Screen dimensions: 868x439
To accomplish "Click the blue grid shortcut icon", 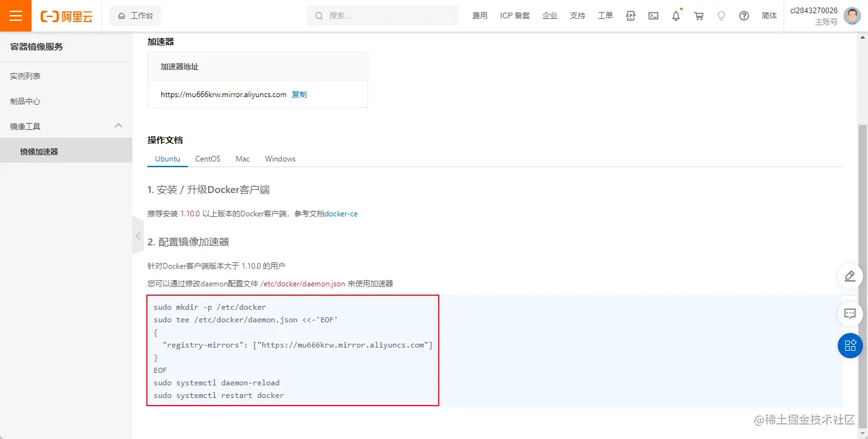I will tap(849, 346).
